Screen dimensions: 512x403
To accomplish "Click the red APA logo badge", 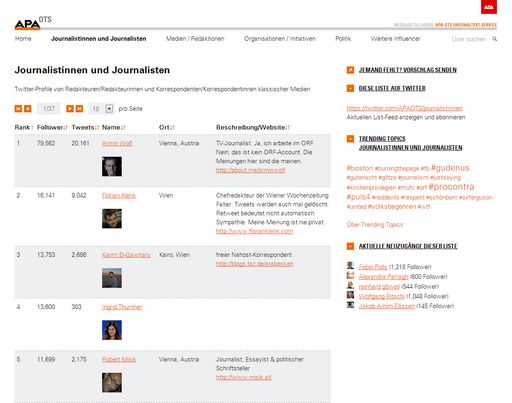I will 489,7.
